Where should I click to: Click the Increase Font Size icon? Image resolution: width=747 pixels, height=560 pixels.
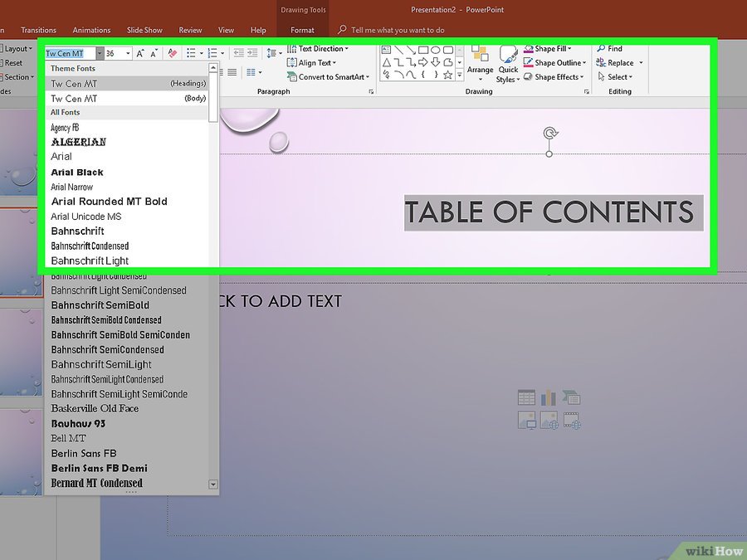(140, 53)
